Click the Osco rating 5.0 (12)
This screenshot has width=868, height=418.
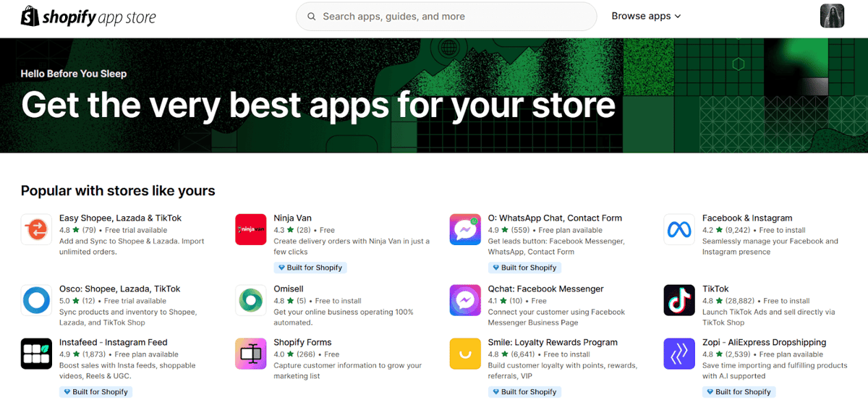pyautogui.click(x=77, y=301)
